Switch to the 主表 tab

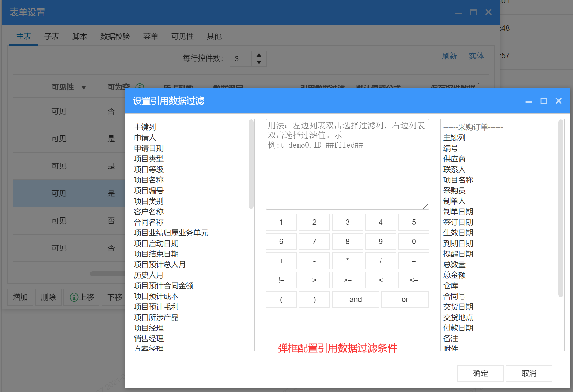(24, 36)
